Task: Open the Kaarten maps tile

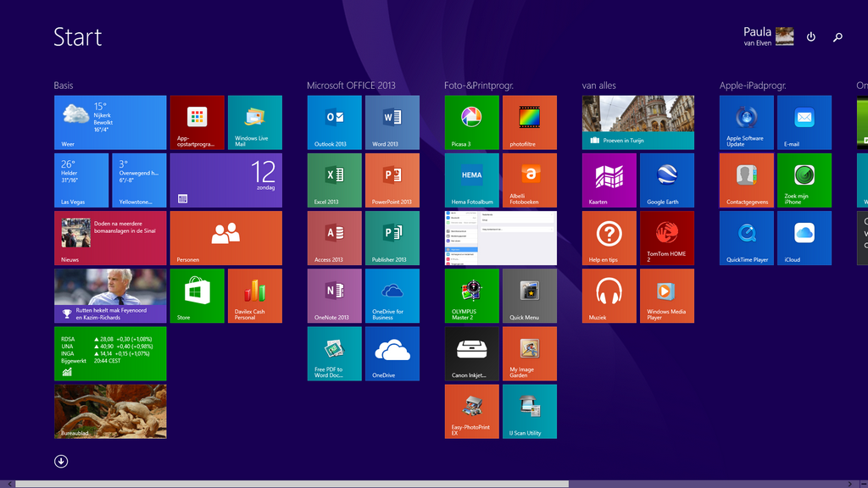Action: pos(609,180)
